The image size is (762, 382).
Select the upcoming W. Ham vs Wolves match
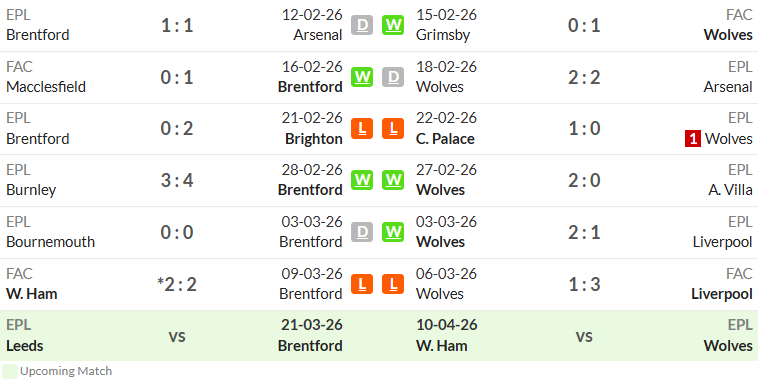(x=584, y=336)
